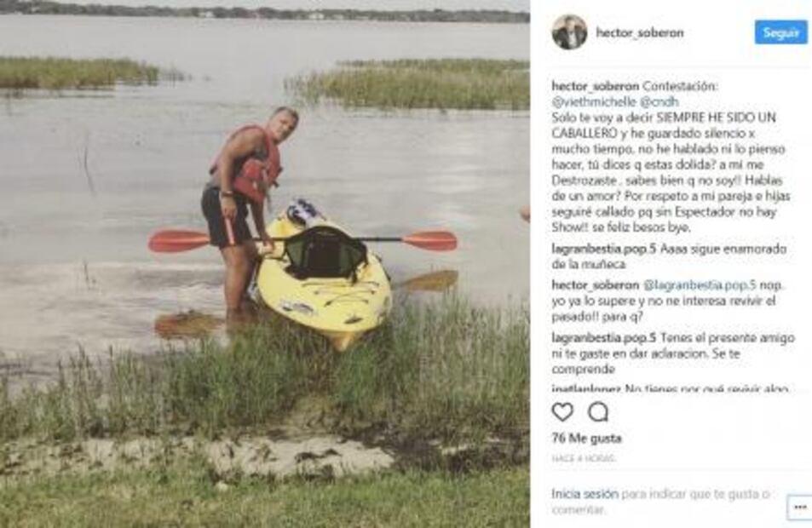The height and width of the screenshot is (528, 812).
Task: Open the @lagranbestia.pop.5 mention in the reply
Action: 700,284
